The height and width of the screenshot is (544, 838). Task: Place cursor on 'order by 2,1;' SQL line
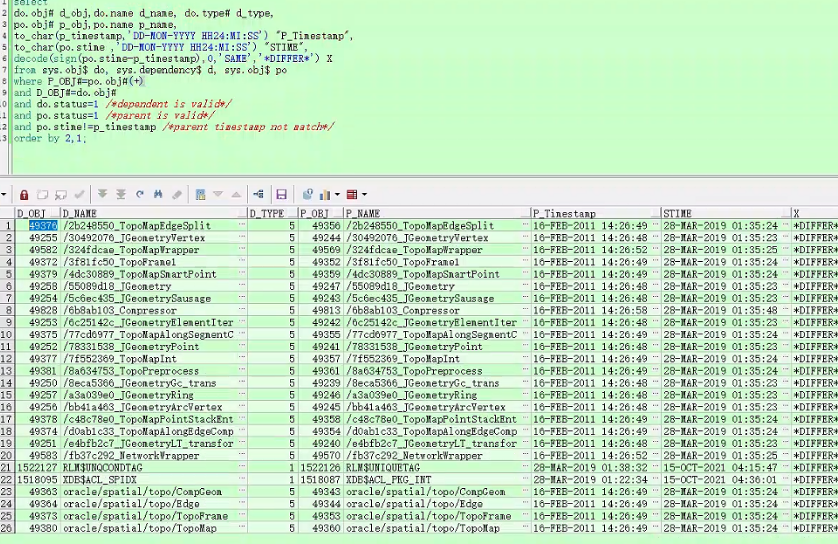[50, 138]
